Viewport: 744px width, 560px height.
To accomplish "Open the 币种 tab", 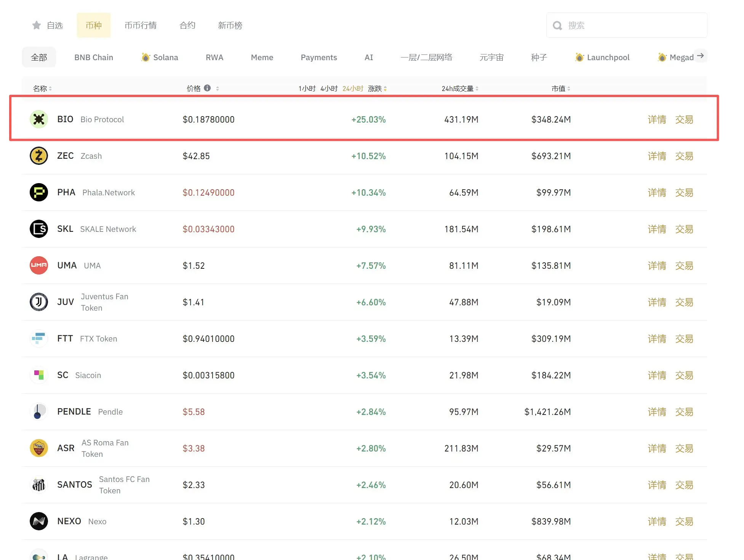I will (94, 25).
